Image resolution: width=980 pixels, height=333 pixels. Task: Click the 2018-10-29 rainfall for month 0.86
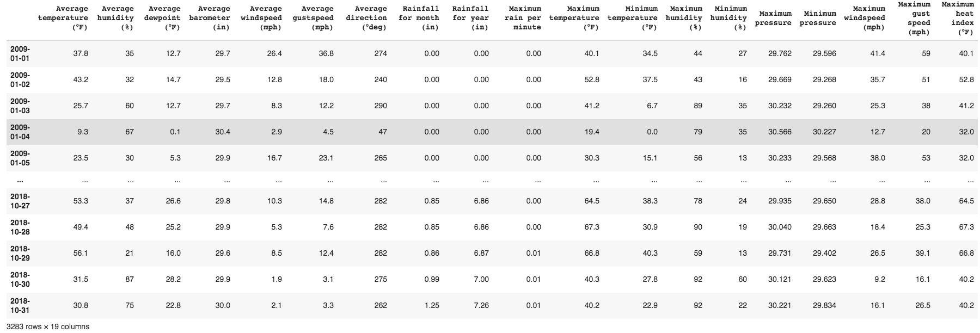[432, 253]
